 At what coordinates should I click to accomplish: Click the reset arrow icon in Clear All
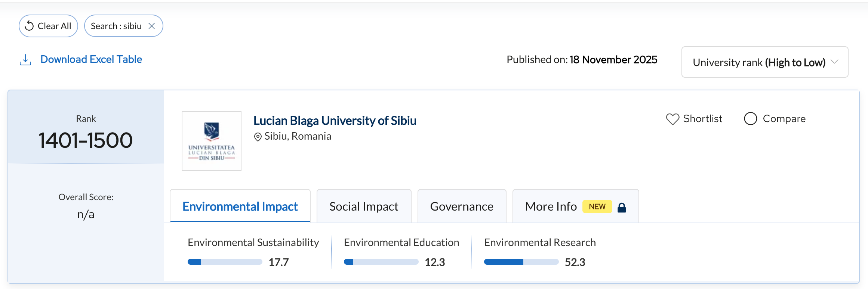[29, 26]
